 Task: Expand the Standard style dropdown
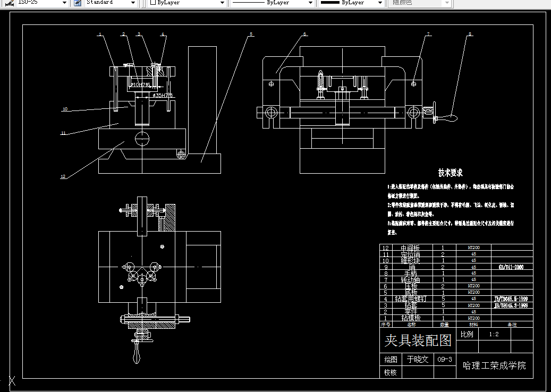click(133, 3)
